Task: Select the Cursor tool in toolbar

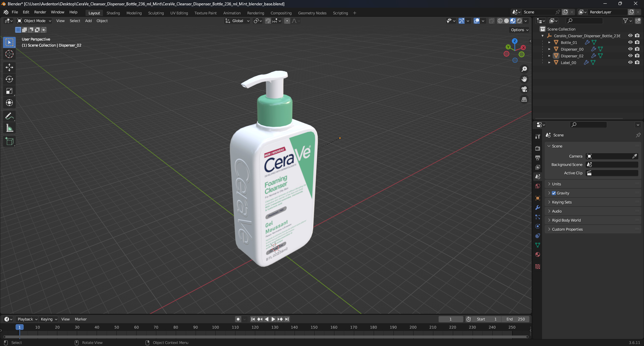Action: (x=9, y=54)
